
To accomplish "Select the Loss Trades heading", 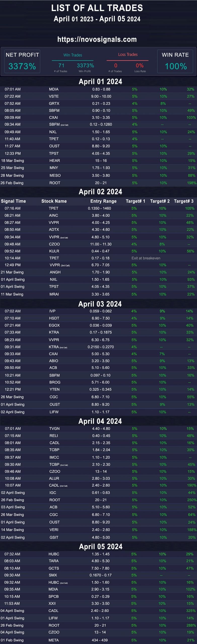I will tap(128, 55).
